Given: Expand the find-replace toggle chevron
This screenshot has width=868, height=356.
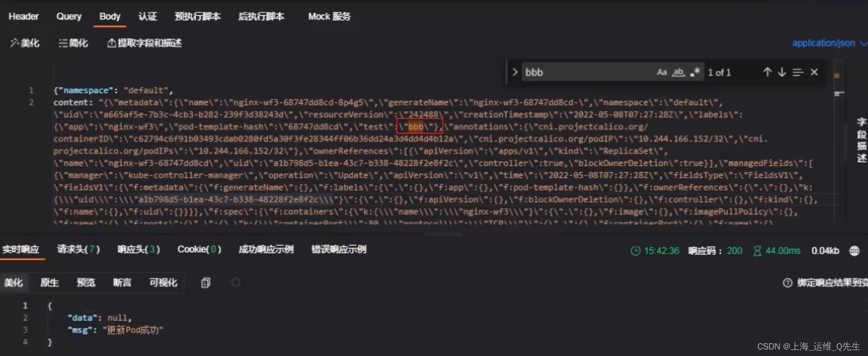Looking at the screenshot, I should click(515, 72).
